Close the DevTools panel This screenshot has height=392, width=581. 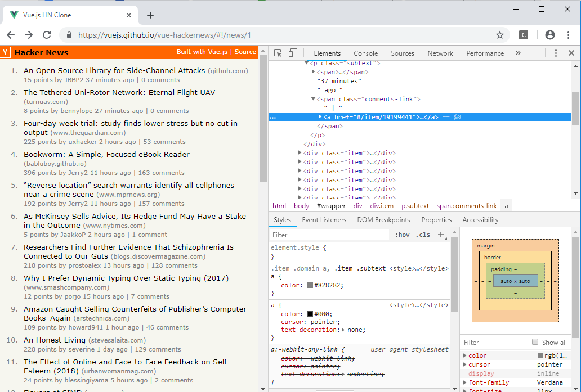pos(571,53)
